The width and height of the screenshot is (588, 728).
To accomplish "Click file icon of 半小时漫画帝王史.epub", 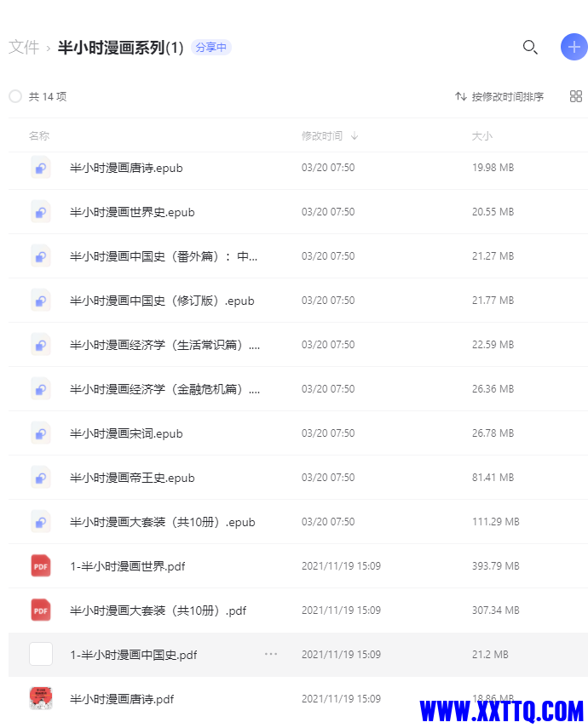I will pyautogui.click(x=41, y=478).
